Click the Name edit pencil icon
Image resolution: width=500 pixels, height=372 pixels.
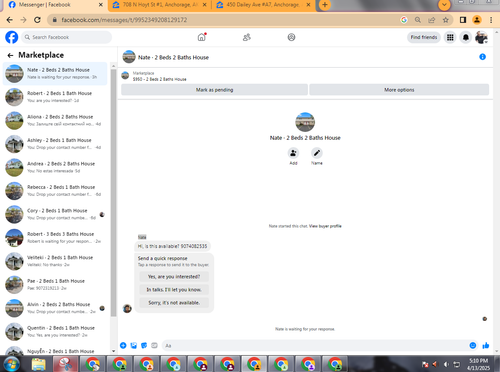(317, 153)
